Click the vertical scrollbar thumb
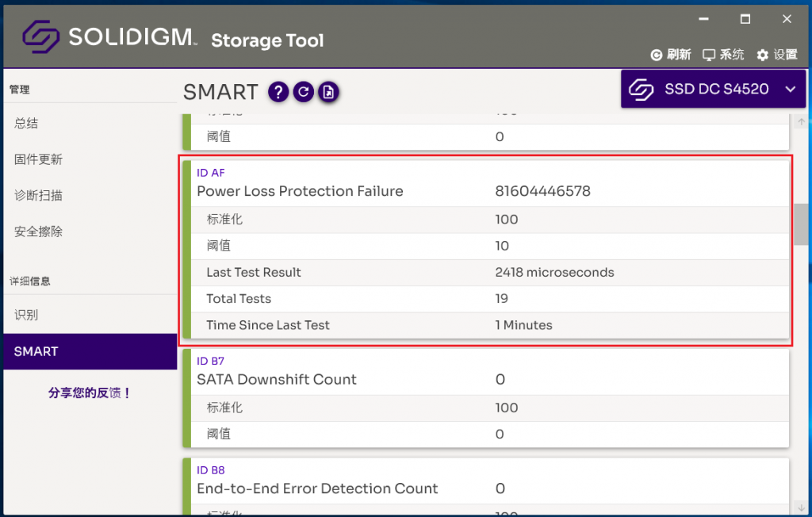 [801, 224]
